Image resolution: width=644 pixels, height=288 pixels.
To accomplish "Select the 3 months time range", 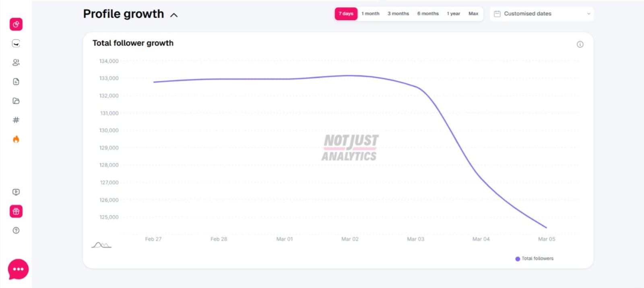I will pyautogui.click(x=398, y=14).
